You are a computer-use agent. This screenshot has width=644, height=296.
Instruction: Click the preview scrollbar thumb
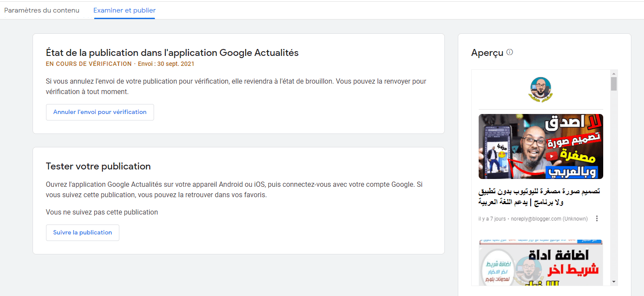pyautogui.click(x=614, y=84)
